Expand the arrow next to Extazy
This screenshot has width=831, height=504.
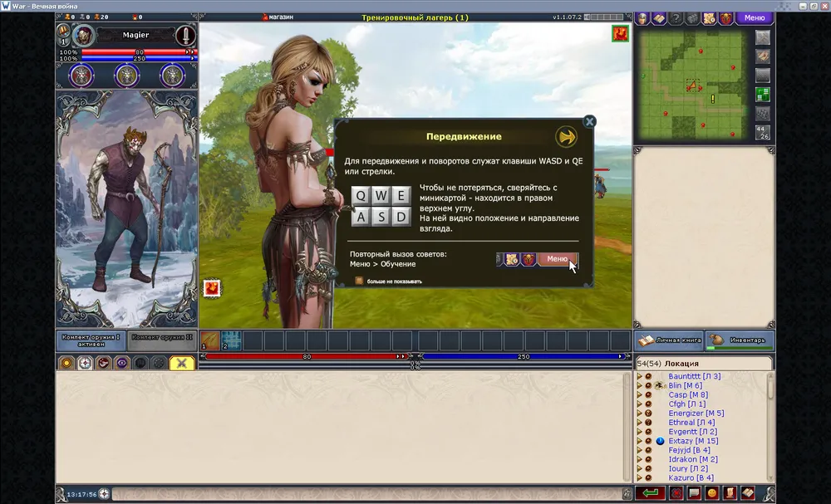(639, 441)
